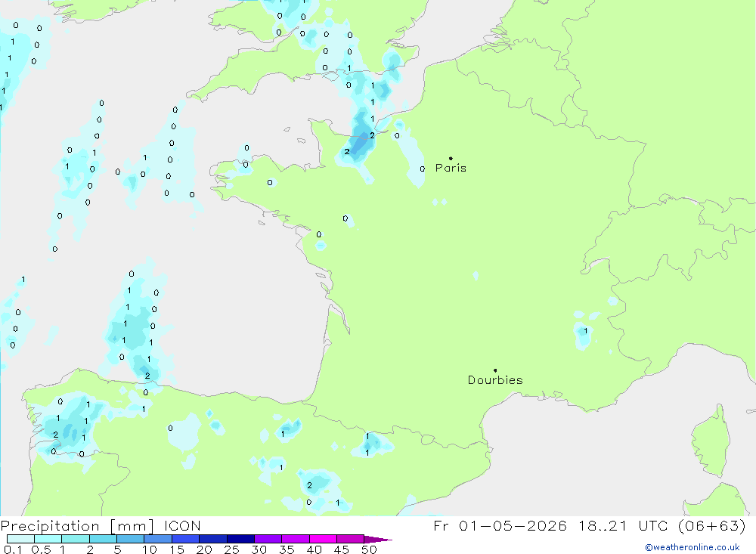This screenshot has height=554, width=756.
Task: Pick the 45–50 mm dark magenta legend swatch
Action: [x=351, y=539]
